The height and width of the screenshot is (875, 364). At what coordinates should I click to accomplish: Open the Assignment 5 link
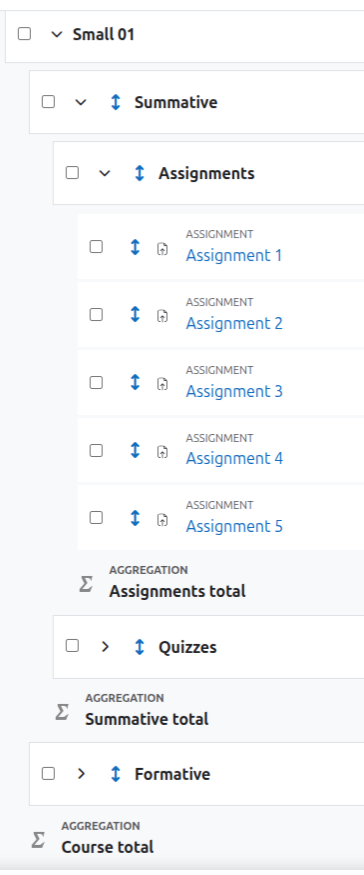click(x=234, y=526)
